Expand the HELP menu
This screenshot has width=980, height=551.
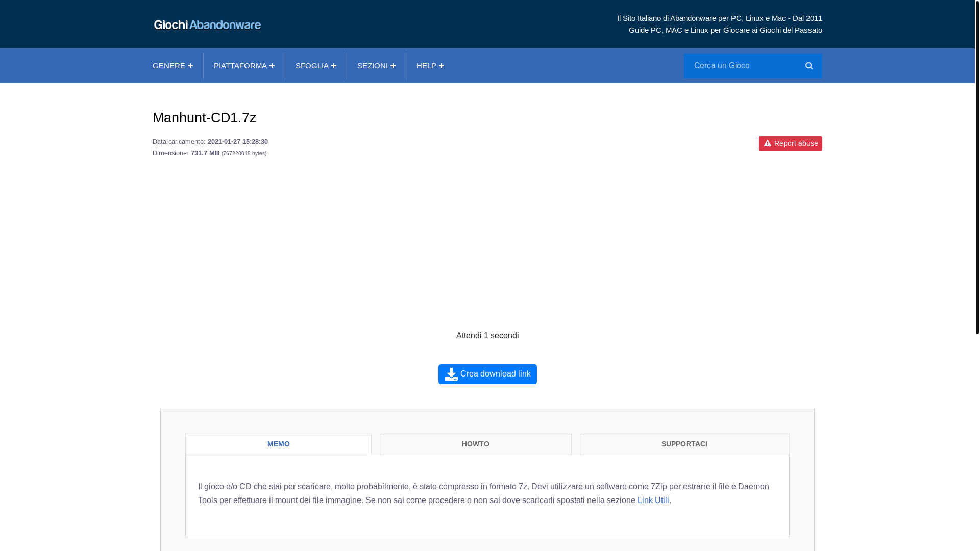430,66
